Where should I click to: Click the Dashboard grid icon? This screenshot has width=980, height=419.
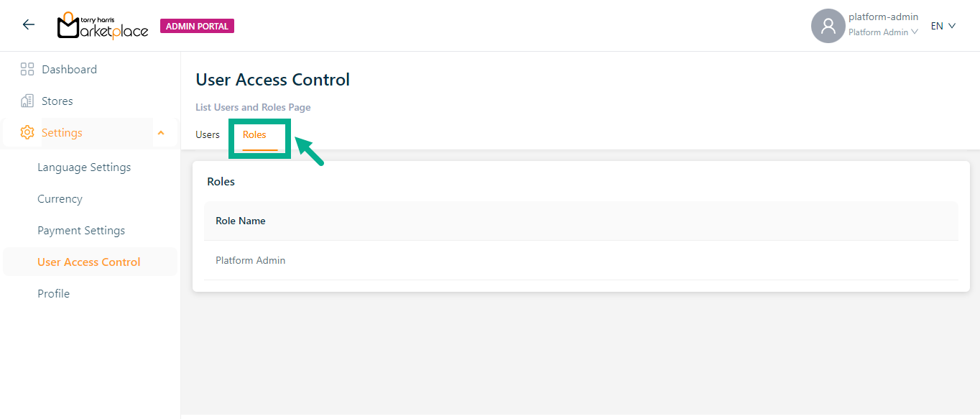tap(27, 70)
